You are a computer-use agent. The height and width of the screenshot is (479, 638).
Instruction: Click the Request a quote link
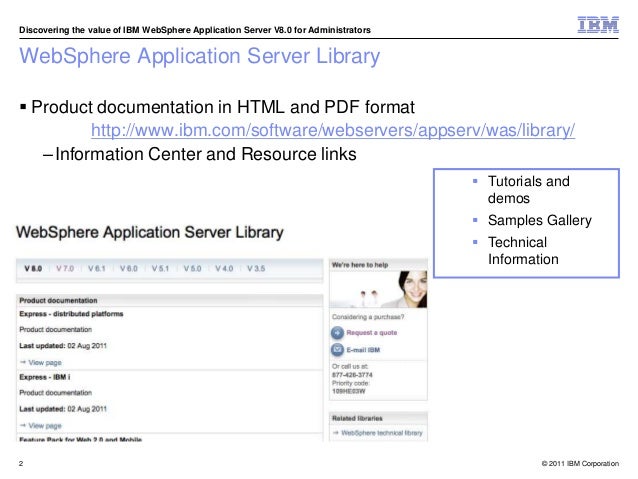click(371, 332)
